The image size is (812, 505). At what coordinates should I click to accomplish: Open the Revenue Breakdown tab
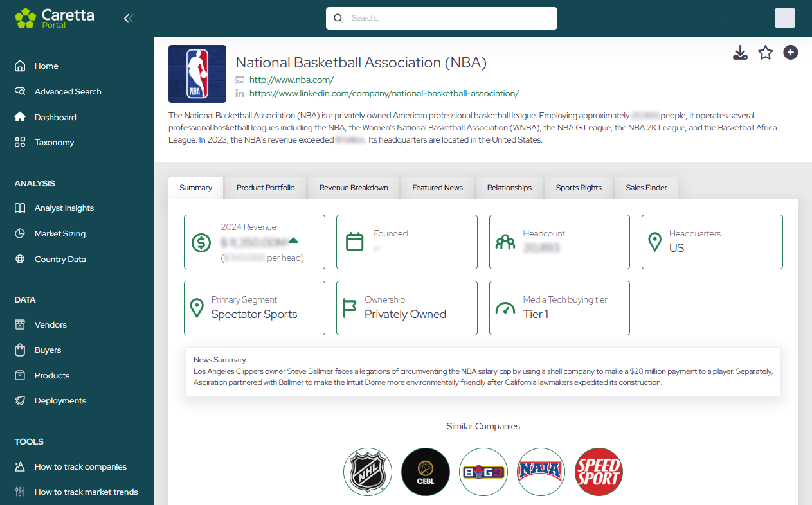354,188
